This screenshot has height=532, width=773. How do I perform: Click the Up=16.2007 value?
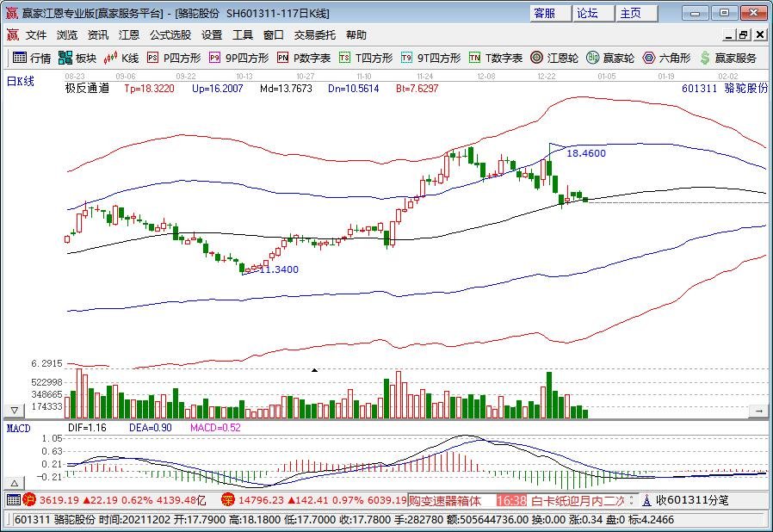[x=218, y=89]
